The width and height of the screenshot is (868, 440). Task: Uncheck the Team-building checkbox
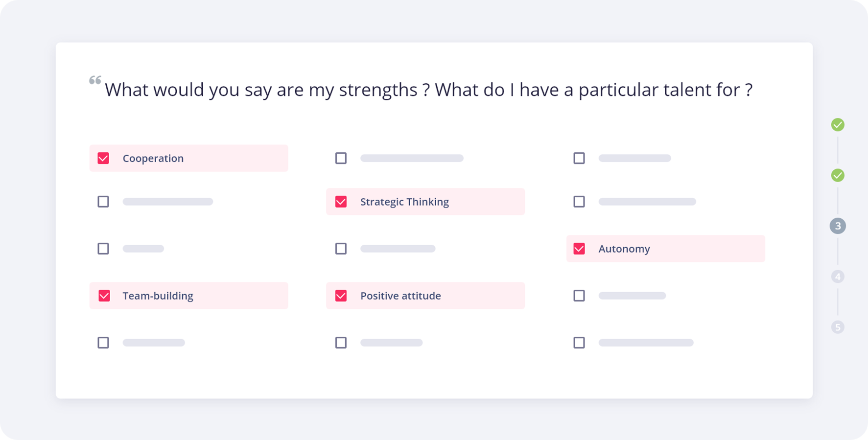tap(104, 296)
